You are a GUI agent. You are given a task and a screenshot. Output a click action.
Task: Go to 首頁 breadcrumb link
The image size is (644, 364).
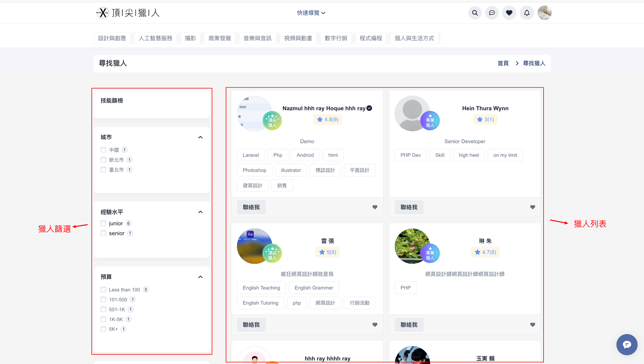tap(503, 63)
